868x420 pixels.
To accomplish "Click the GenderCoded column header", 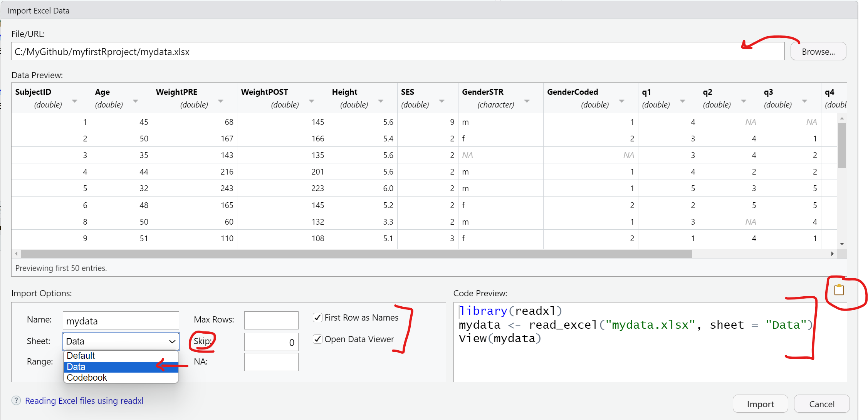I will (x=590, y=98).
